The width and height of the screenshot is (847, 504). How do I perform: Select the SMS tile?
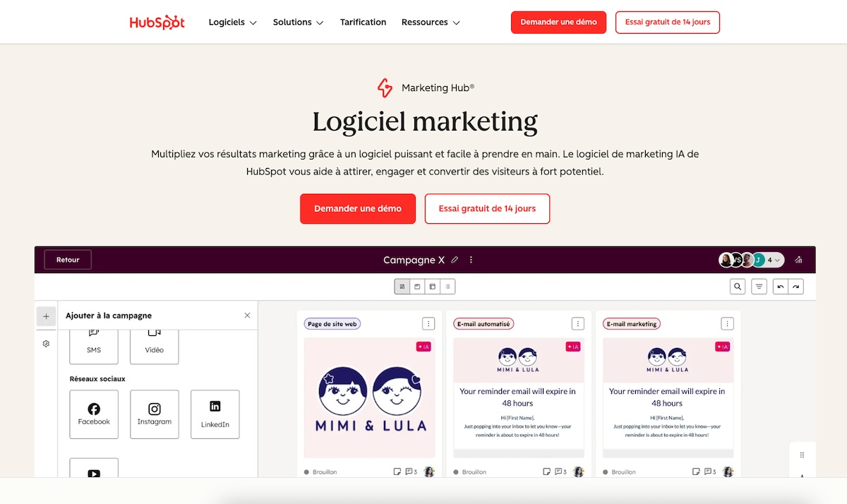[x=94, y=346]
